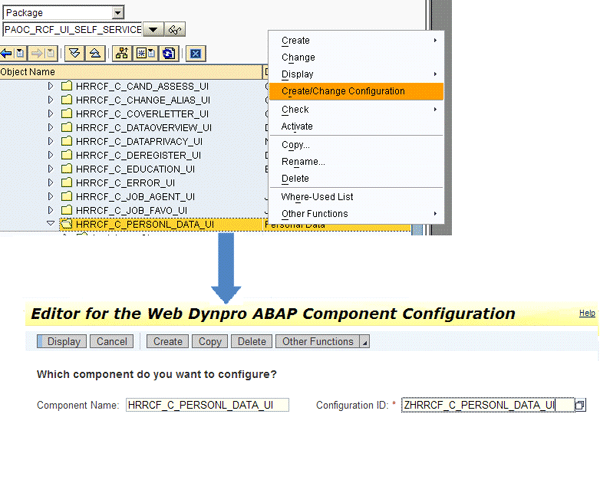
Task: Click the glasses display icon beside package name
Action: (x=176, y=30)
